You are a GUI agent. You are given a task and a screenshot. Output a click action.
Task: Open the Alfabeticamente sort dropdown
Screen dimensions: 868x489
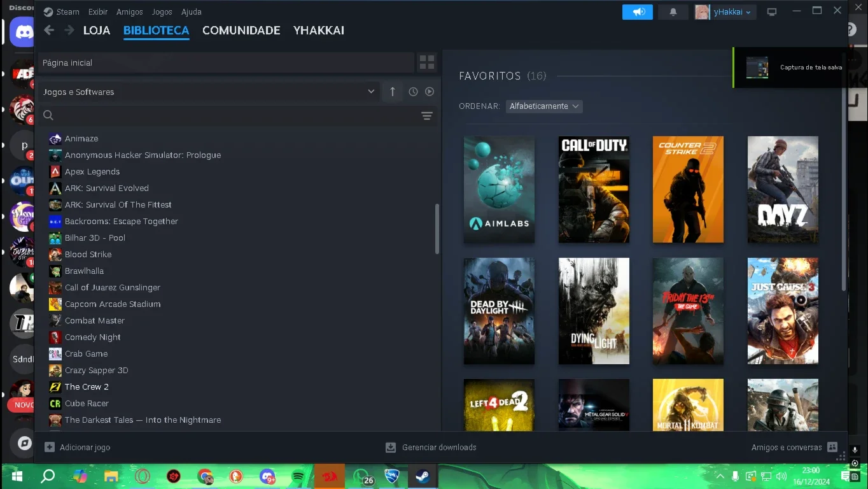tap(544, 106)
